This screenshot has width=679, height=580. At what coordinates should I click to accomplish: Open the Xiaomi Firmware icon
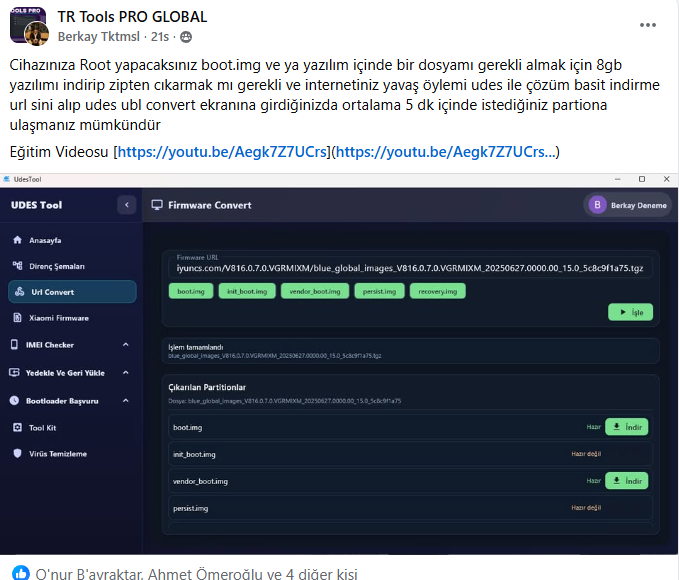tap(17, 318)
